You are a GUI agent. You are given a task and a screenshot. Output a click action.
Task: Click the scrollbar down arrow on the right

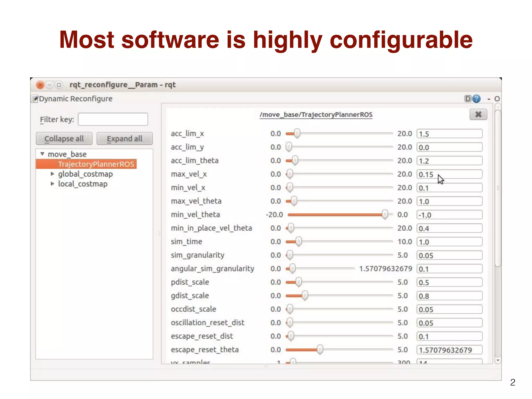(498, 361)
